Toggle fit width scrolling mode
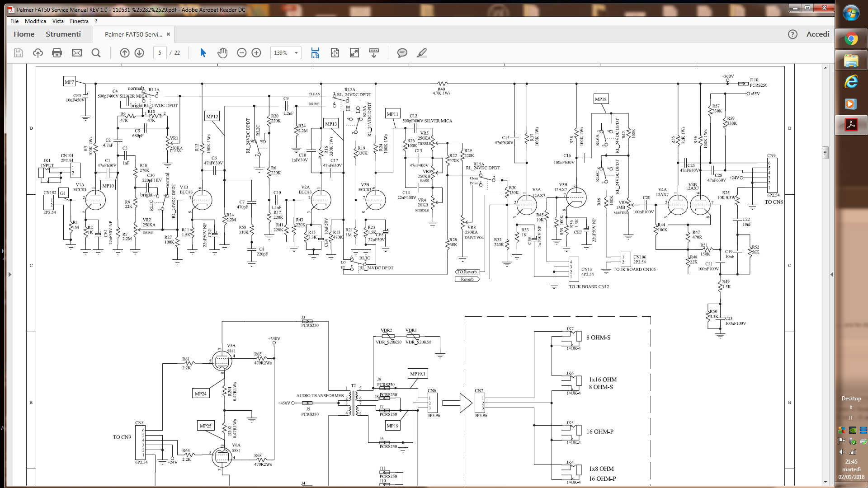The image size is (868, 488). pyautogui.click(x=315, y=53)
